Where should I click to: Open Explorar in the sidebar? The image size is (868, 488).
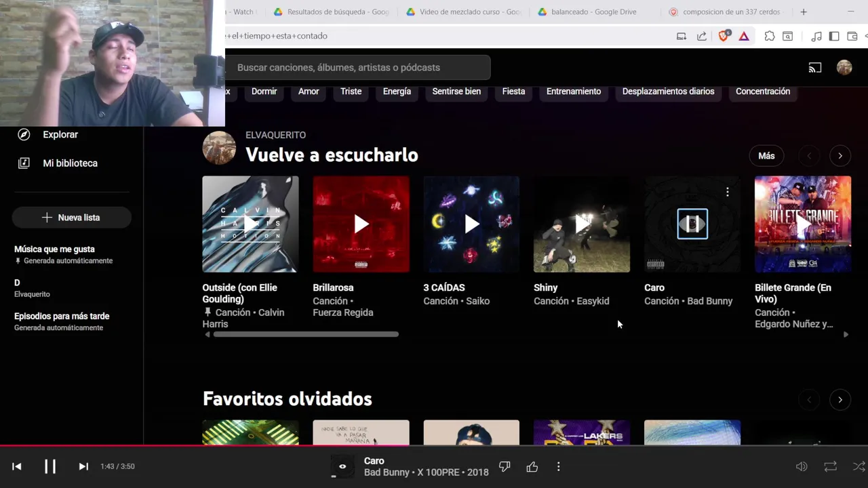coord(60,134)
